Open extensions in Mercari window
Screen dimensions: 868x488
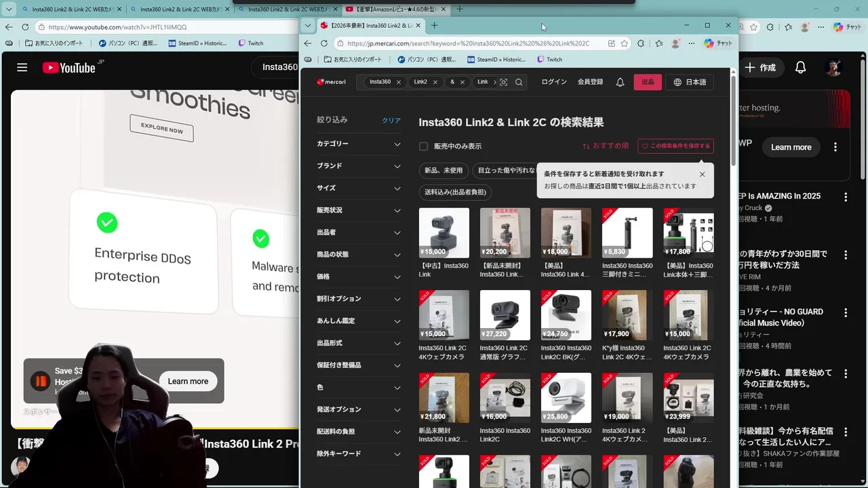641,43
